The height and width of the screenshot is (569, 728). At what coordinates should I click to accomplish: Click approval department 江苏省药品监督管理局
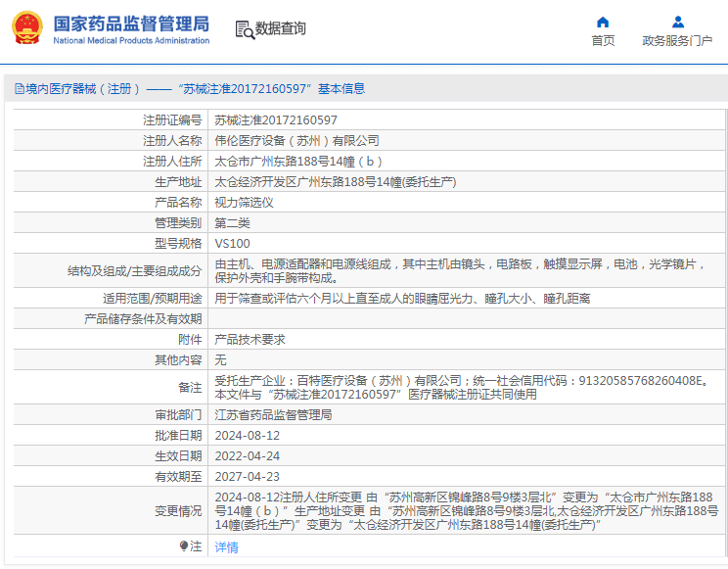pyautogui.click(x=273, y=414)
